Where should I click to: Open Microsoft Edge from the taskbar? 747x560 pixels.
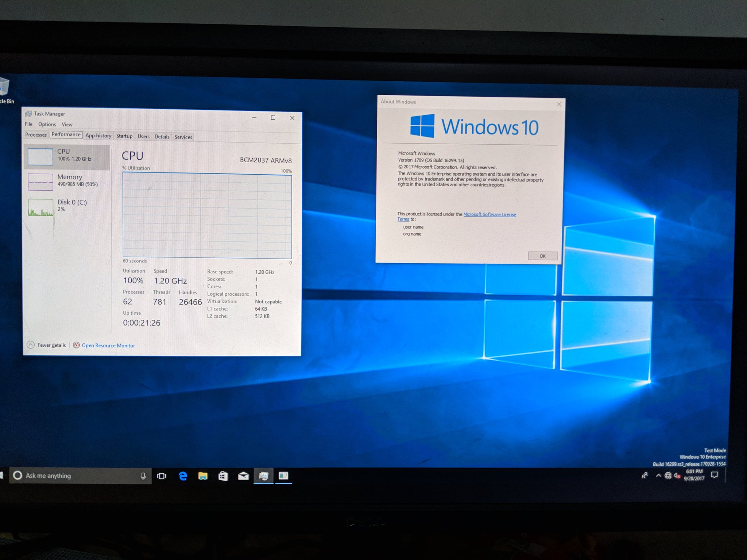[182, 476]
